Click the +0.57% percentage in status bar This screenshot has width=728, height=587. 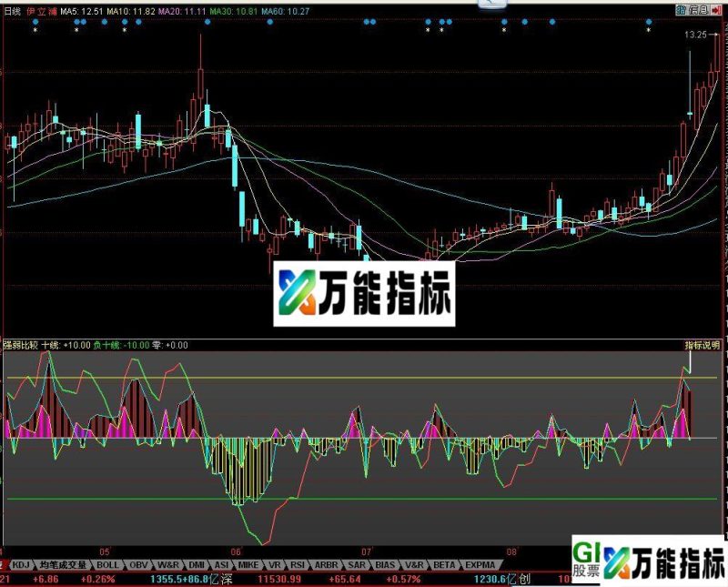403,579
